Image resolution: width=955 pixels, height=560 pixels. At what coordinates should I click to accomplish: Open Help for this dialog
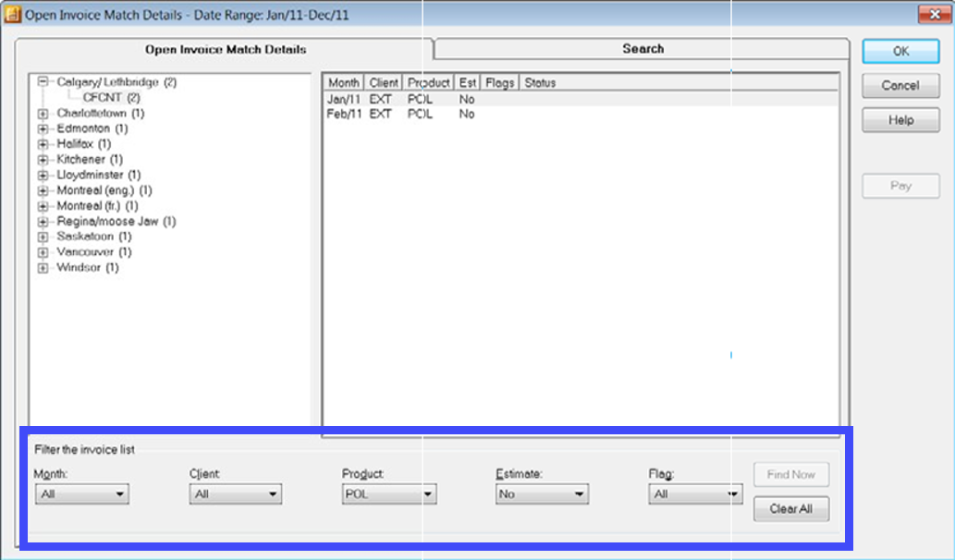click(900, 120)
